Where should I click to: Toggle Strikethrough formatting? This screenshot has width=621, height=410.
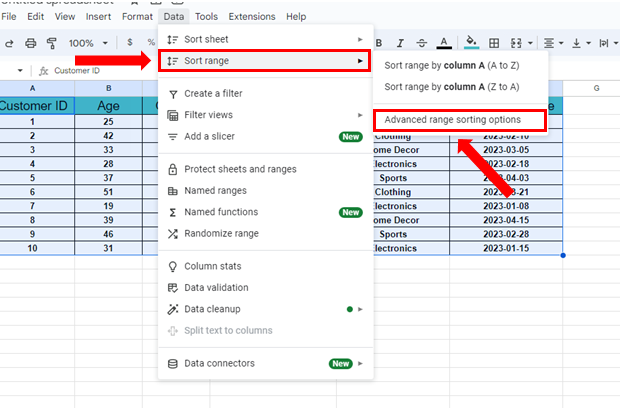point(421,43)
